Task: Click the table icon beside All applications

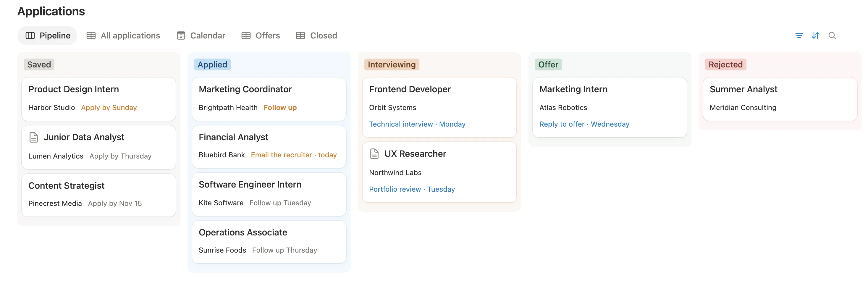Action: (91, 35)
